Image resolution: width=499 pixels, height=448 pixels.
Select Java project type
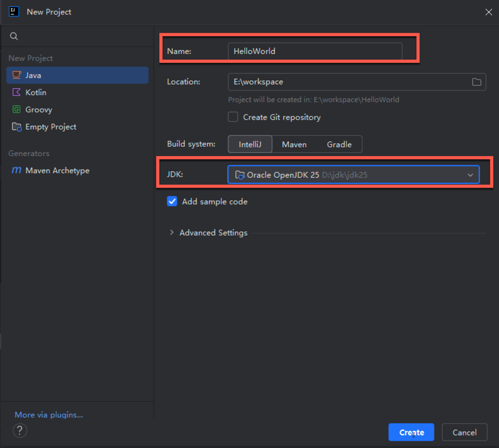pos(77,75)
